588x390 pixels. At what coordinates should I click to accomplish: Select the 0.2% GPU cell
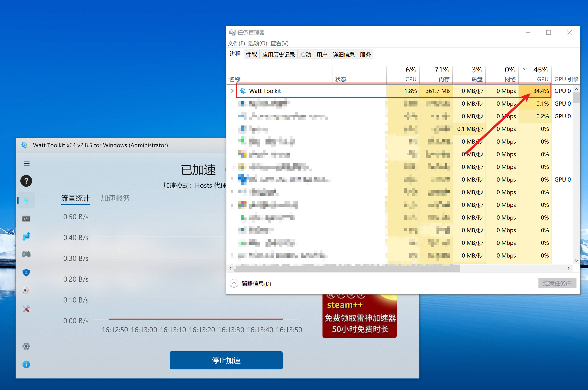(535, 116)
